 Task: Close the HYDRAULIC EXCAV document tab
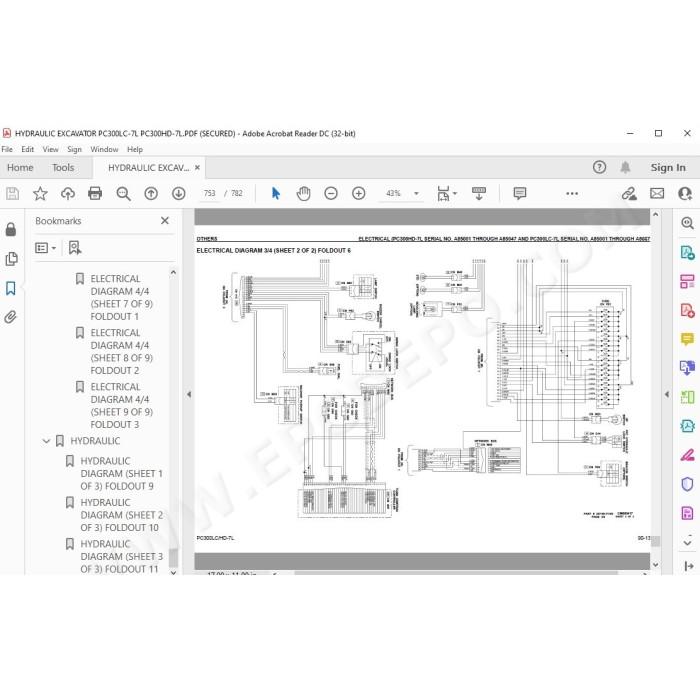tap(197, 167)
